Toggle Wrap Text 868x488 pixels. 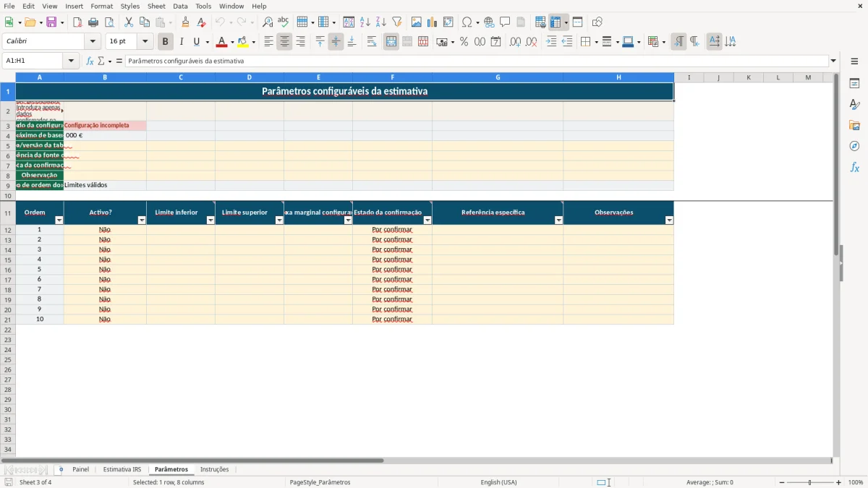(372, 42)
